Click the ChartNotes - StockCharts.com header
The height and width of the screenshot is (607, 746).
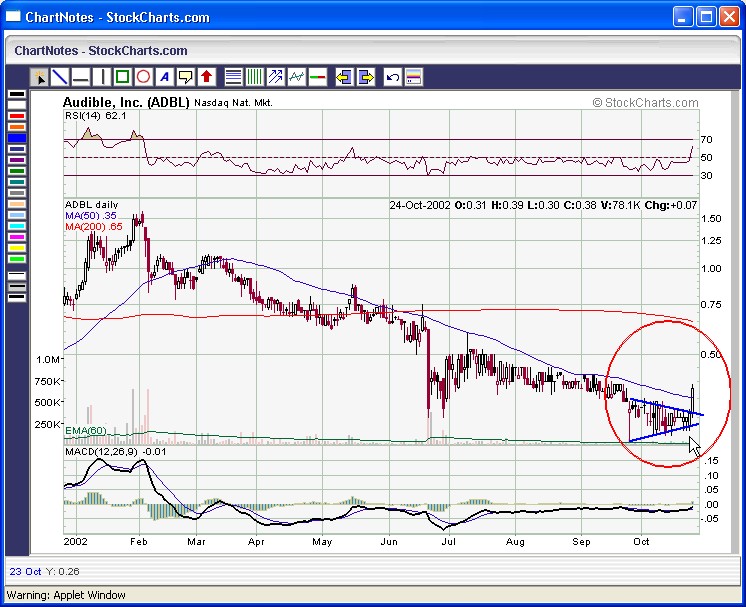(101, 50)
